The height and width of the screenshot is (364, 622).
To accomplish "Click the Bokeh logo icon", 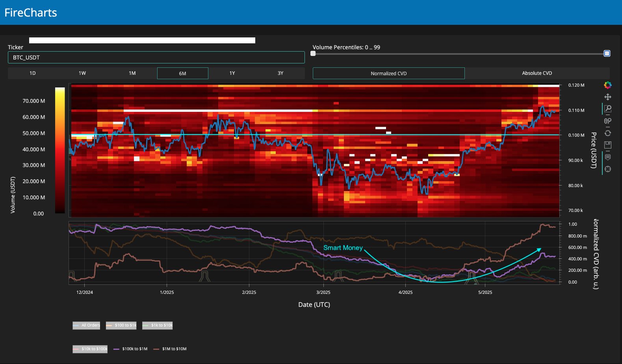I will (x=608, y=85).
